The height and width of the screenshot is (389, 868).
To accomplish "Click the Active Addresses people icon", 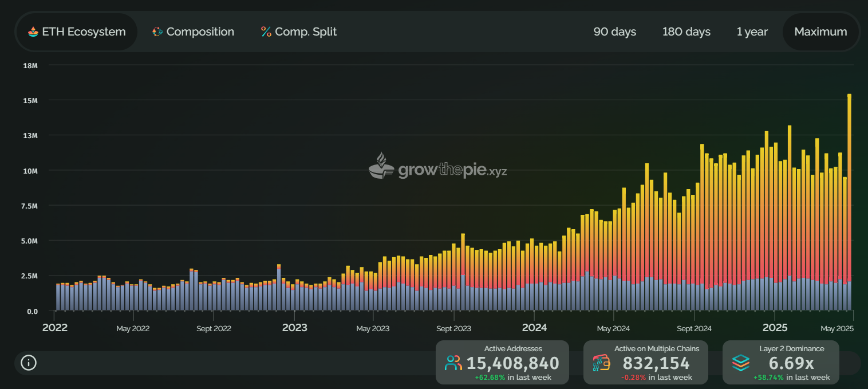I will pyautogui.click(x=453, y=363).
